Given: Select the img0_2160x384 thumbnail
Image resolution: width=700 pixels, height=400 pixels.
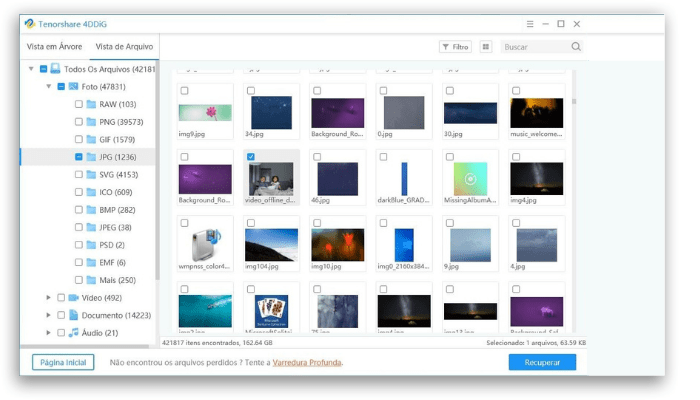Looking at the screenshot, I should pyautogui.click(x=404, y=245).
